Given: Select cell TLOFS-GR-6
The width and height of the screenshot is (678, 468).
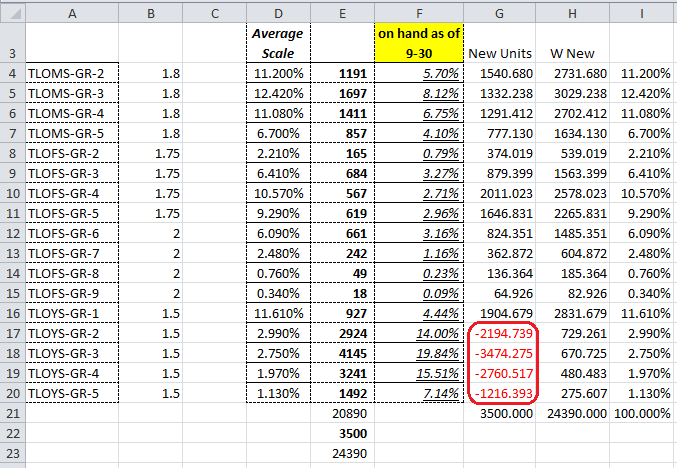Looking at the screenshot, I should 72,234.
